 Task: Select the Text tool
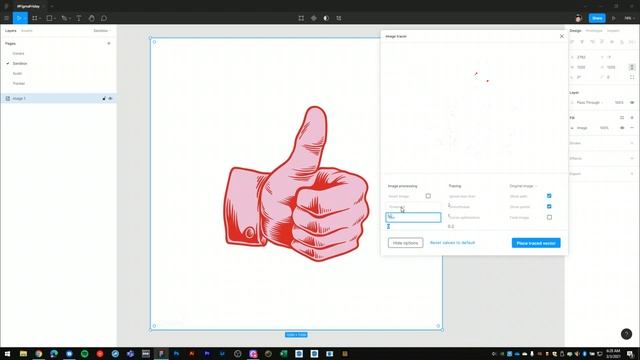79,18
